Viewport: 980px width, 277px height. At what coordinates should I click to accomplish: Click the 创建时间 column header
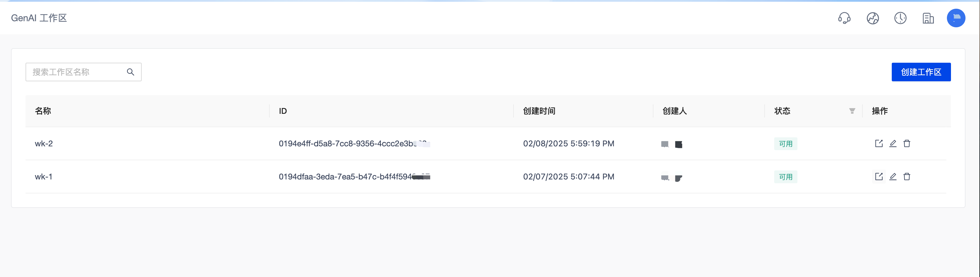(x=539, y=111)
